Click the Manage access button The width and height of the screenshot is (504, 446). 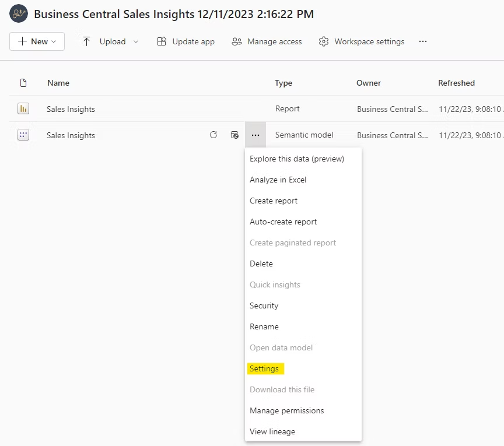[267, 41]
